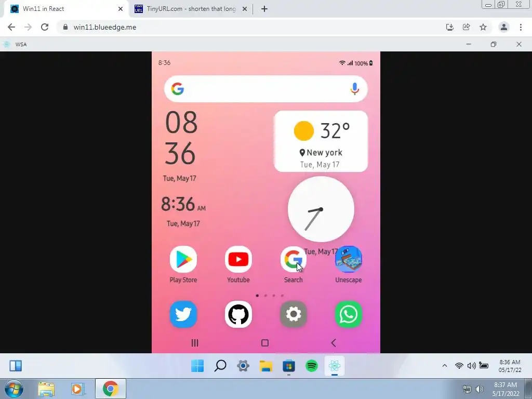
Task: Open Windows Media Player in Windows 7 taskbar
Action: tap(77, 389)
